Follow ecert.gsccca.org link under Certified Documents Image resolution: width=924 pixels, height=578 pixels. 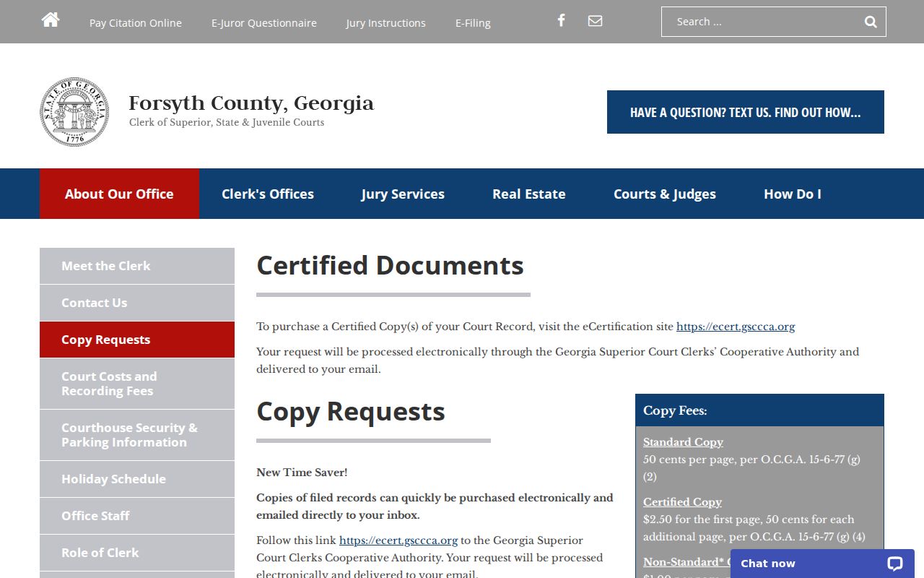point(736,327)
